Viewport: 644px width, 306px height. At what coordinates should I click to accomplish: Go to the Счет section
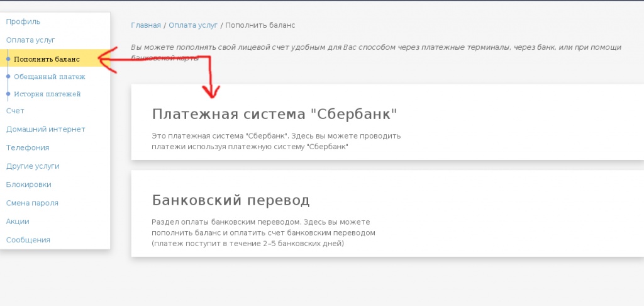pos(15,111)
